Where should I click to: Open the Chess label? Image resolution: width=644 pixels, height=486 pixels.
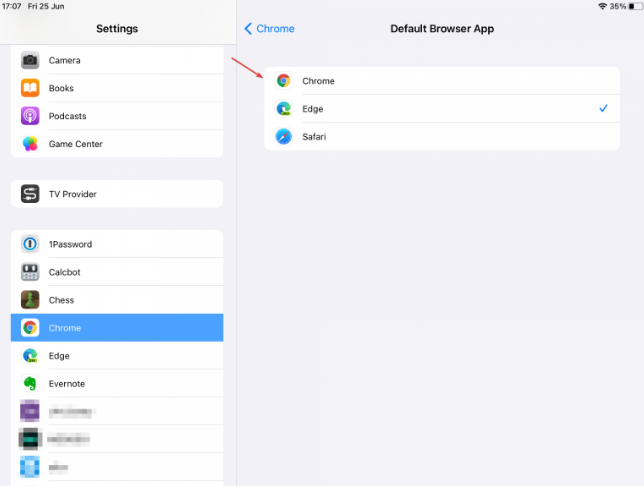tap(61, 300)
